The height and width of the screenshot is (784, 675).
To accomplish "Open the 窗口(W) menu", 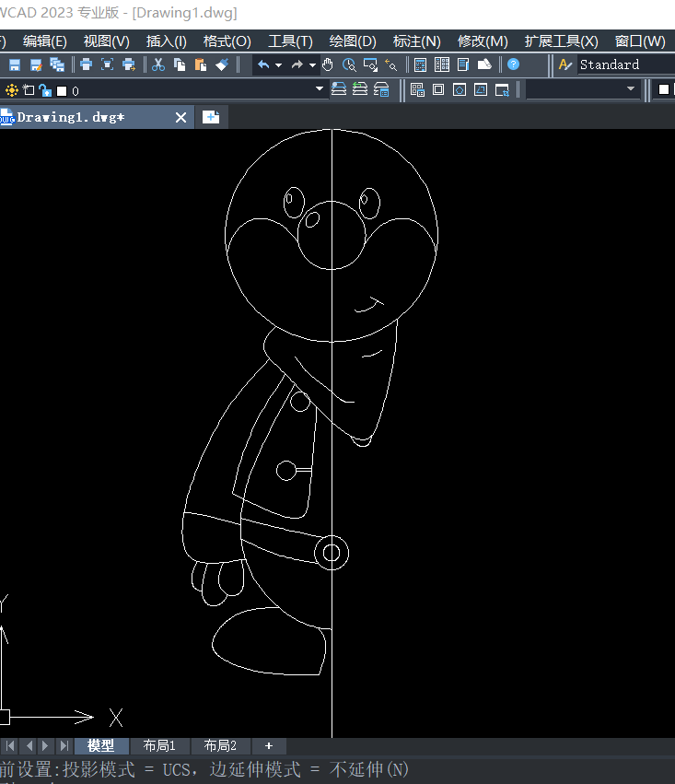I will coord(640,41).
